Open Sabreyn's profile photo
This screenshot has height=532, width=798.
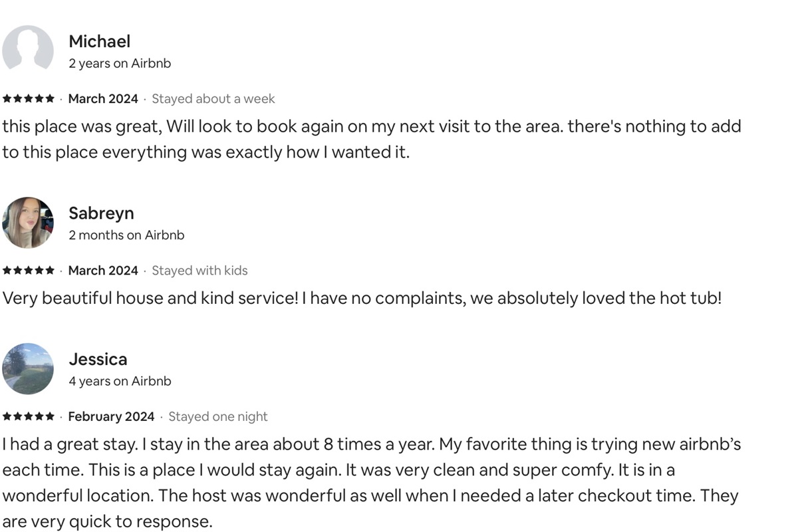point(28,222)
